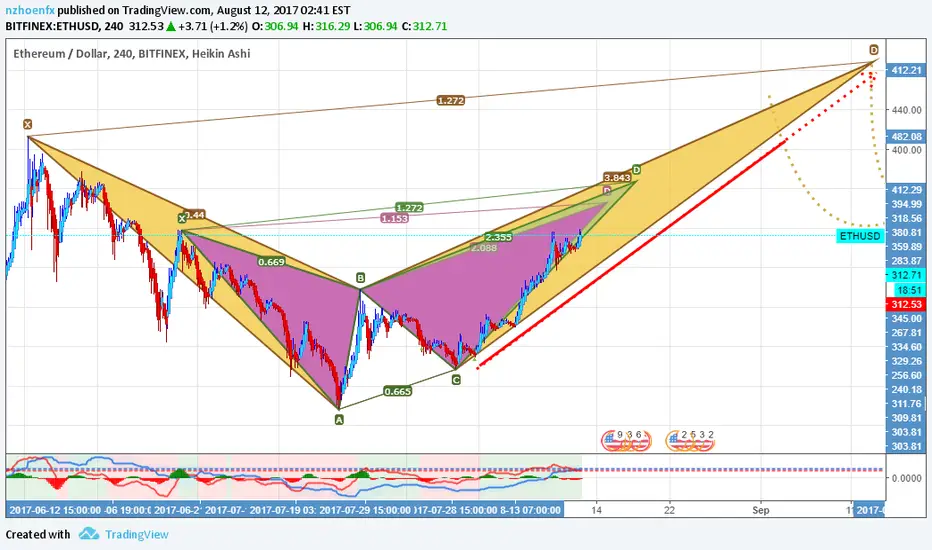Viewport: 932px width, 550px height.
Task: Click the 412.21 price axis label
Action: (906, 70)
